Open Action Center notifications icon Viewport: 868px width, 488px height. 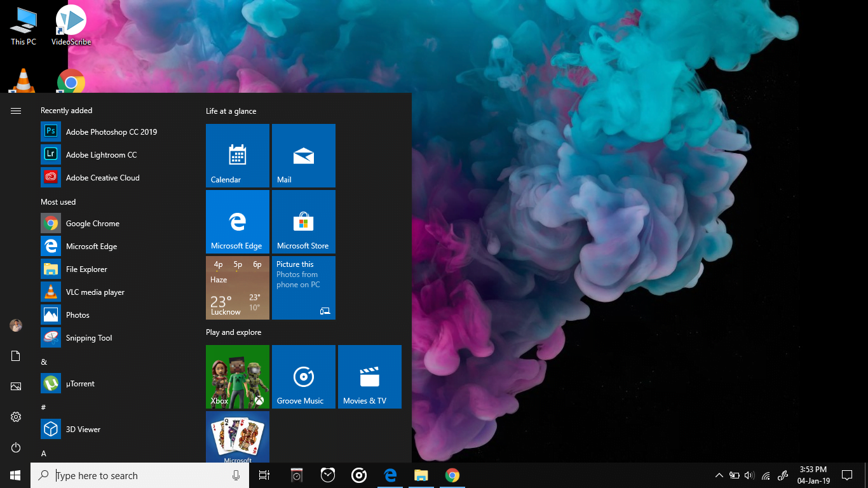pos(846,475)
